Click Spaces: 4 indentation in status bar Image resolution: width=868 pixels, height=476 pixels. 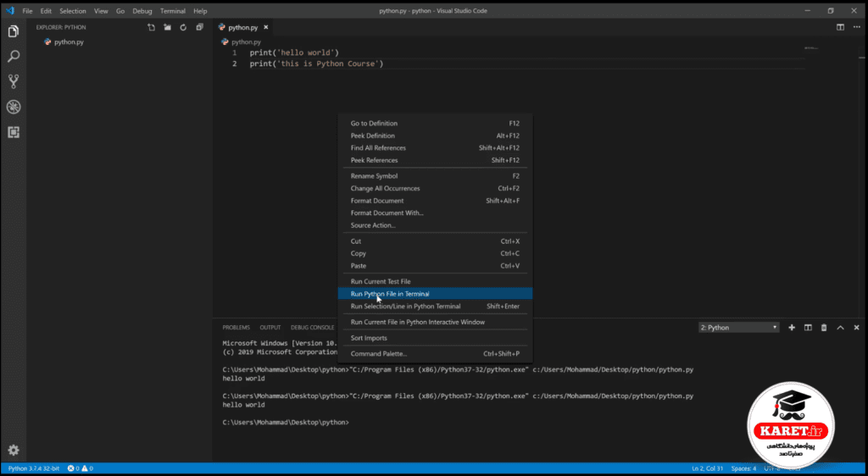pos(743,468)
